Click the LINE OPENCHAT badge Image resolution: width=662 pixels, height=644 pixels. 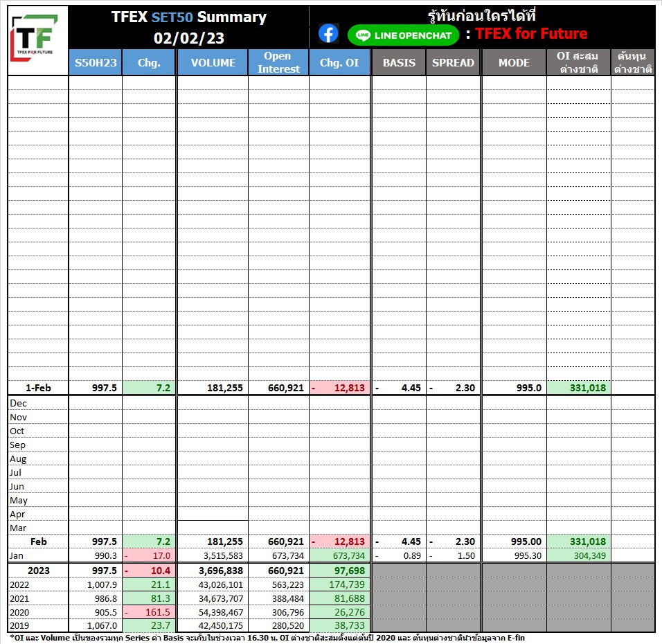(403, 35)
